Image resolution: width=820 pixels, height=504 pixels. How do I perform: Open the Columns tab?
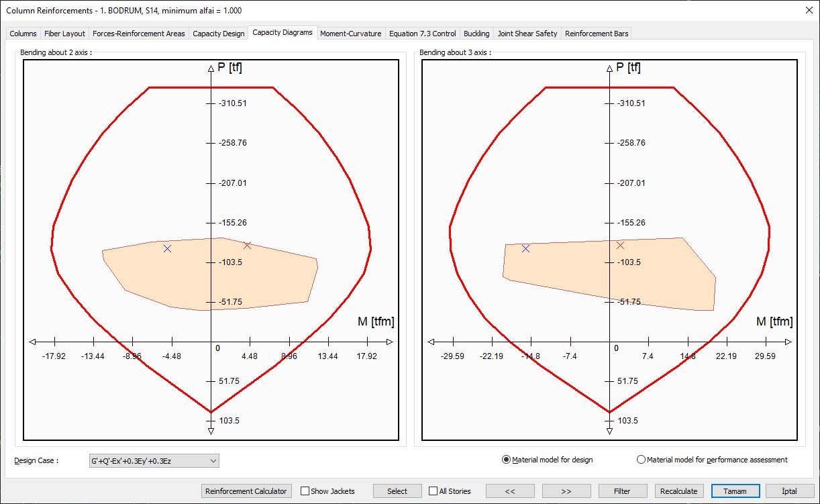pos(22,33)
